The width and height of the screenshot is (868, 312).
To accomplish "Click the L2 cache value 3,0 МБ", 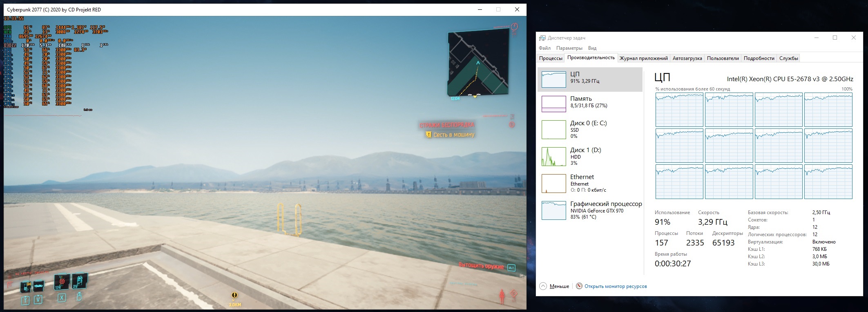I will click(820, 257).
